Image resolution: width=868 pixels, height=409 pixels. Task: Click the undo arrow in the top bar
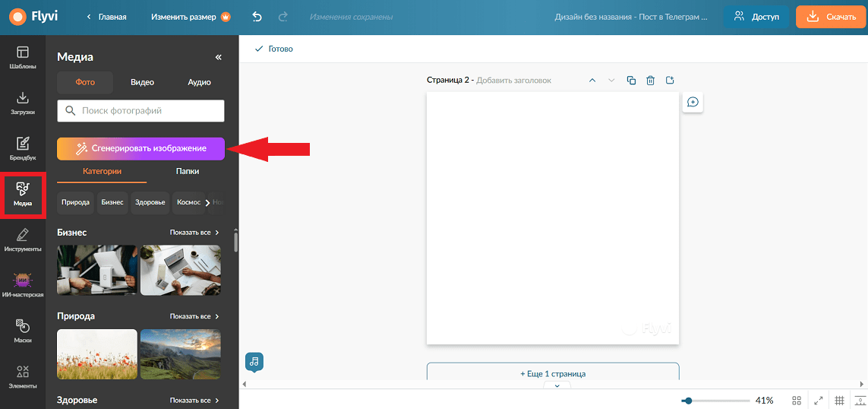(257, 17)
